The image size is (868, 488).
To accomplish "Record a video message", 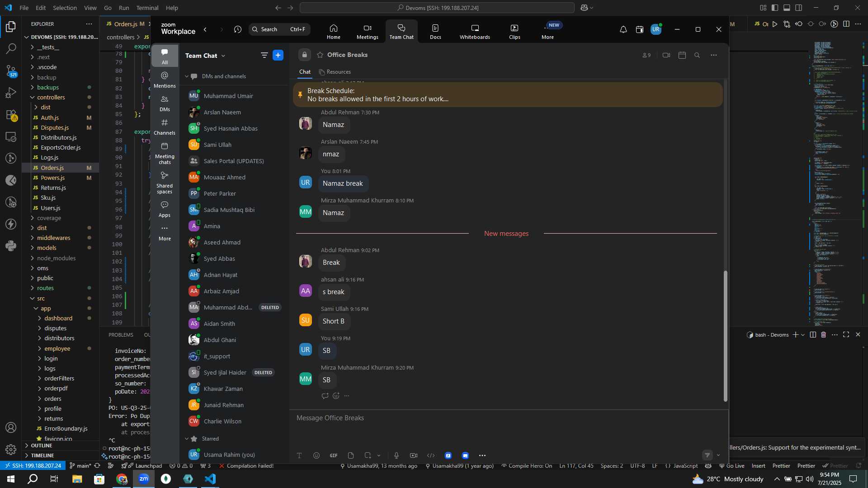I will 414,455.
